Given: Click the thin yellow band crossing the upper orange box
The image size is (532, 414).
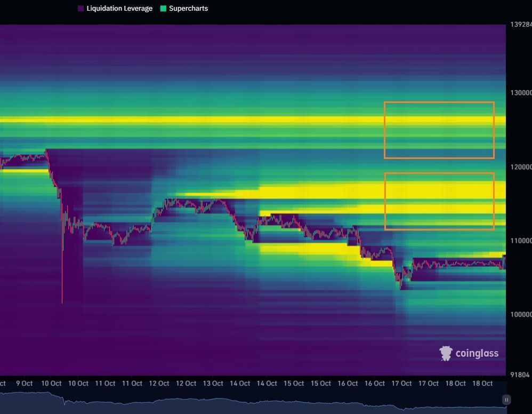Looking at the screenshot, I should [439, 121].
